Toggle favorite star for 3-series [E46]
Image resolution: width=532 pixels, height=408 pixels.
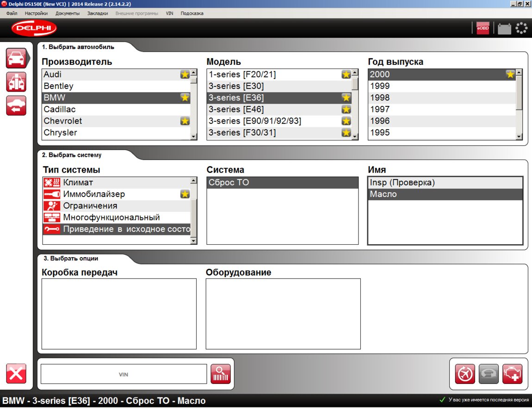pyautogui.click(x=346, y=109)
